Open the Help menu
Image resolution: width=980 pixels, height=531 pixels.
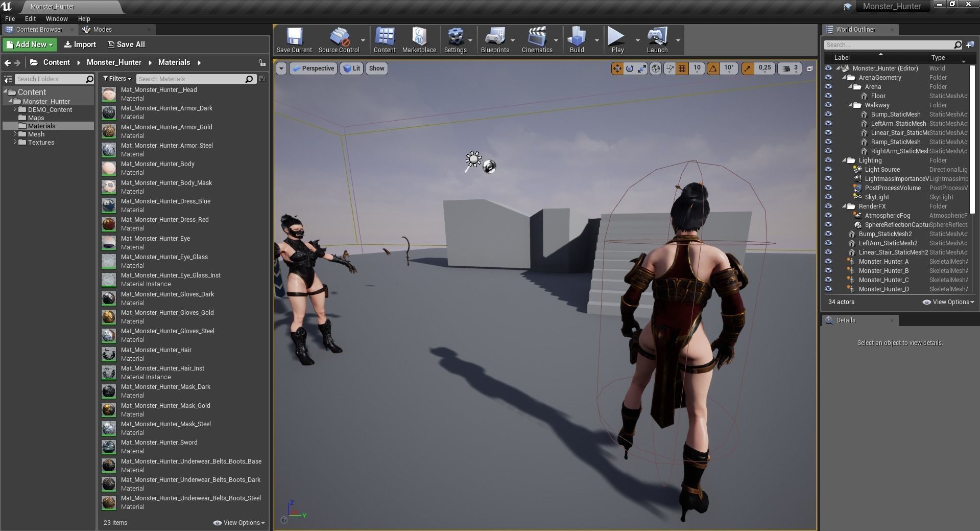pos(84,18)
